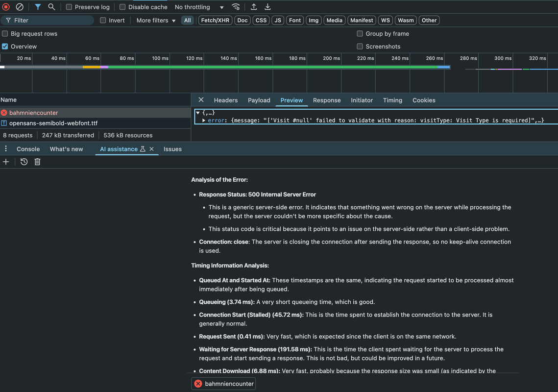This screenshot has height=392, width=558.
Task: Toggle the Invert filter checkbox
Action: 103,20
